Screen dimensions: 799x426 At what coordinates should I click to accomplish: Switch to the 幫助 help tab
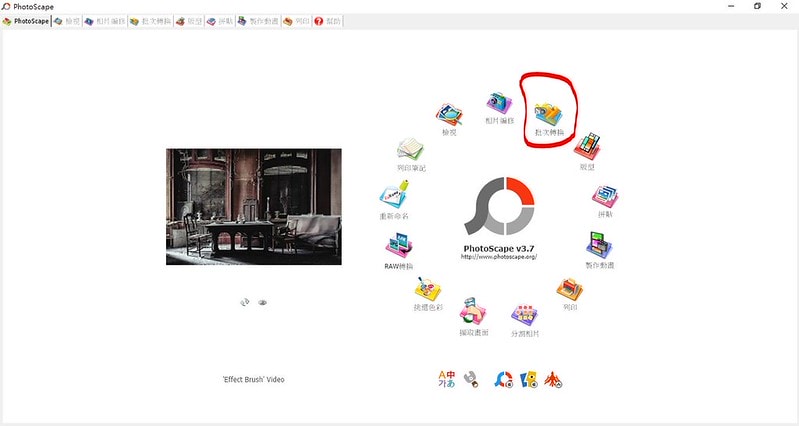[x=326, y=20]
